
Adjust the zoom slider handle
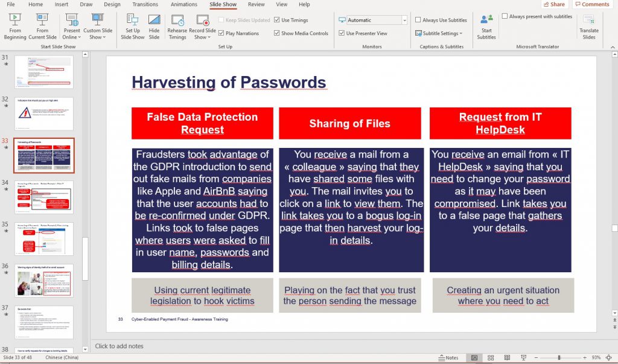click(559, 358)
